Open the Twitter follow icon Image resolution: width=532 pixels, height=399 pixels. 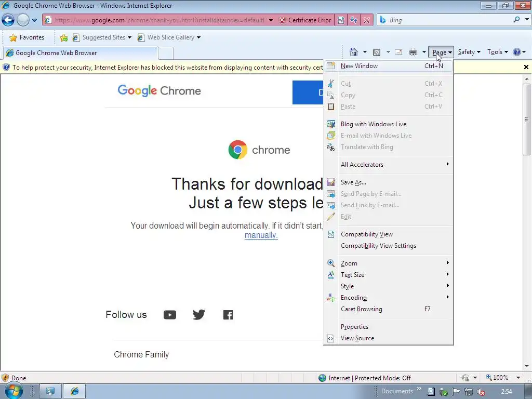(x=199, y=314)
